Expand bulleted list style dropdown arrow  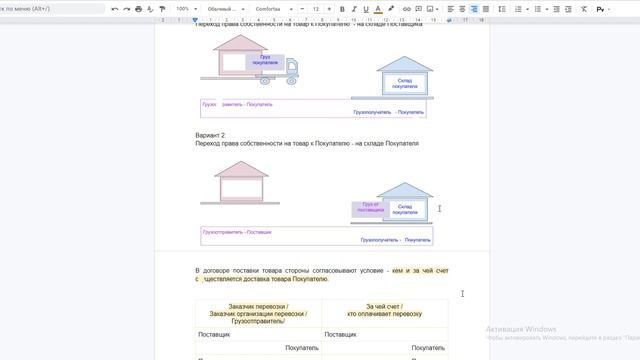[547, 9]
